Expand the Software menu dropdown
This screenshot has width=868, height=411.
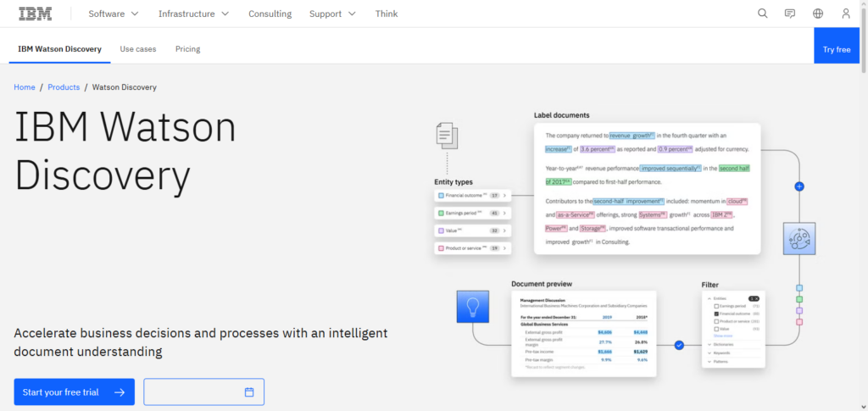click(114, 14)
